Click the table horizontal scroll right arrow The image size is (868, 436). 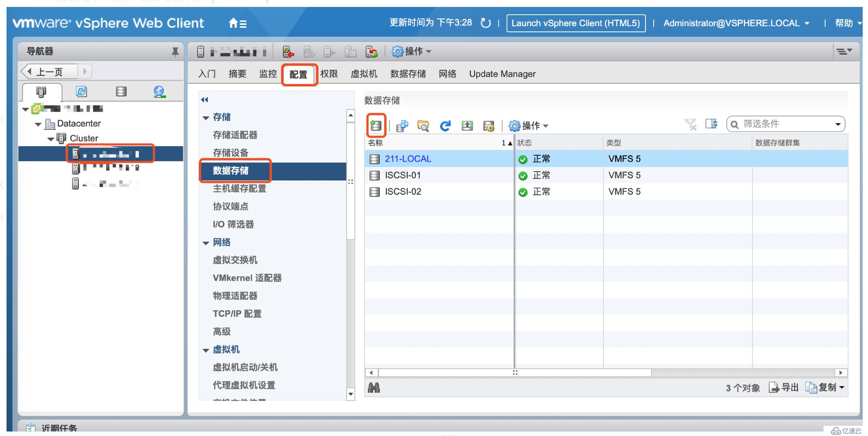[x=841, y=372]
